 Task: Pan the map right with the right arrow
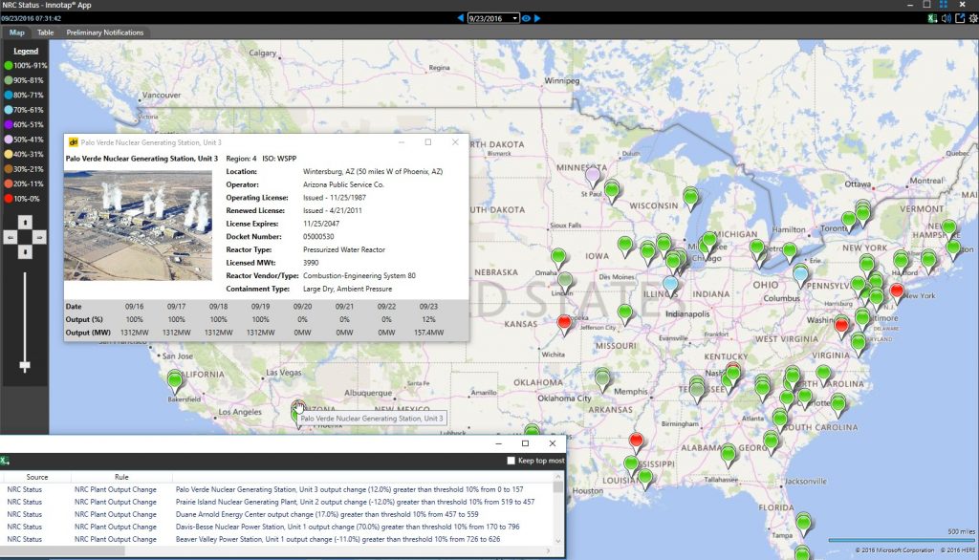click(39, 237)
